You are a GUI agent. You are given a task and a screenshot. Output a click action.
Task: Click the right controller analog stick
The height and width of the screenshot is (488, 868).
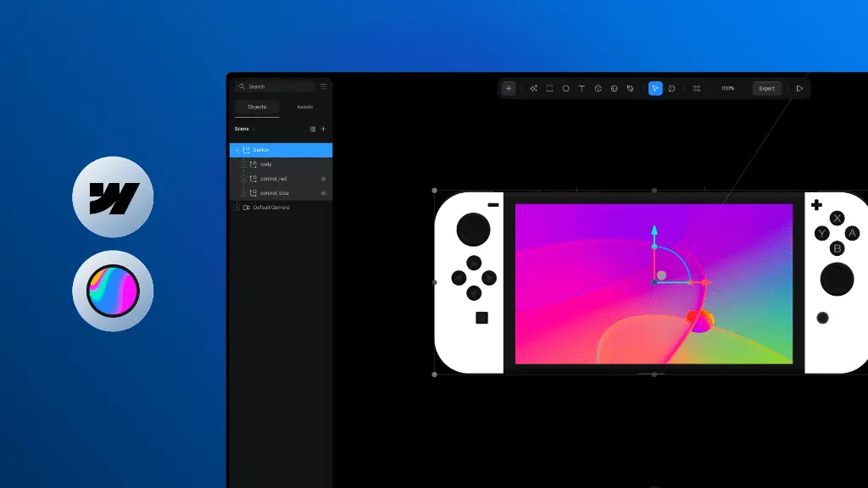pos(837,279)
